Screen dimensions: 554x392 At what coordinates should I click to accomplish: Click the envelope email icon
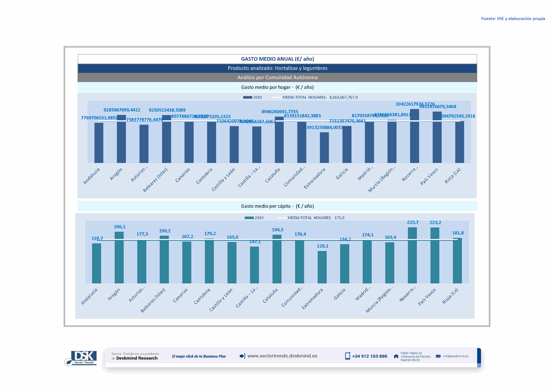coord(438,356)
